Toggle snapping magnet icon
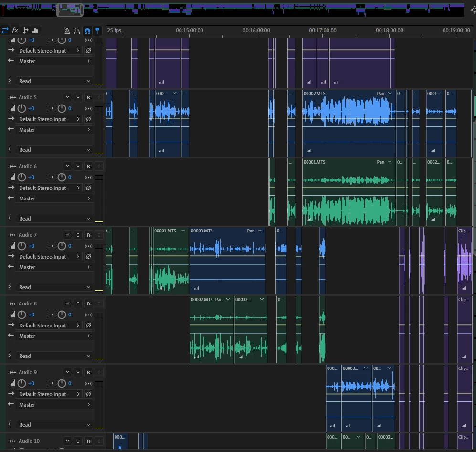The width and height of the screenshot is (476, 452). (x=87, y=31)
